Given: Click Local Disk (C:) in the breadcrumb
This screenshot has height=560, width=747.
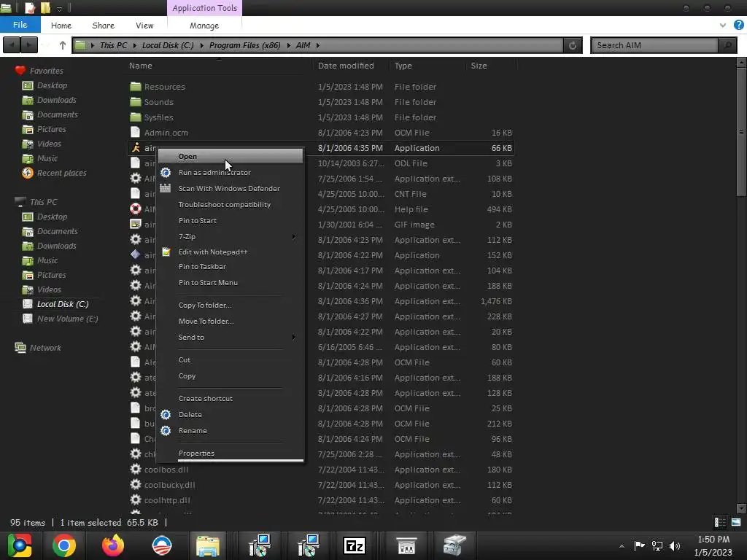Looking at the screenshot, I should click(168, 45).
